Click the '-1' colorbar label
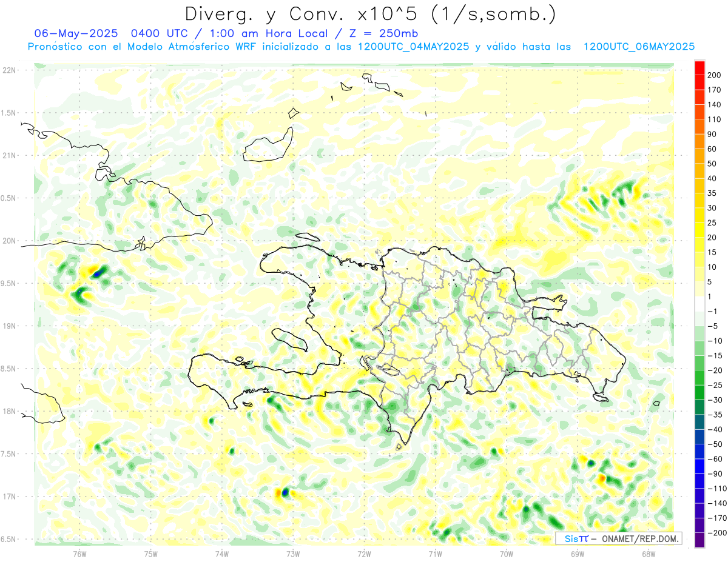The height and width of the screenshot is (562, 728). [x=712, y=311]
